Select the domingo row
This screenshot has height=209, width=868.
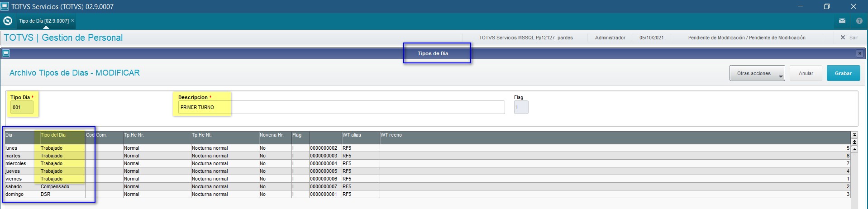coord(427,194)
